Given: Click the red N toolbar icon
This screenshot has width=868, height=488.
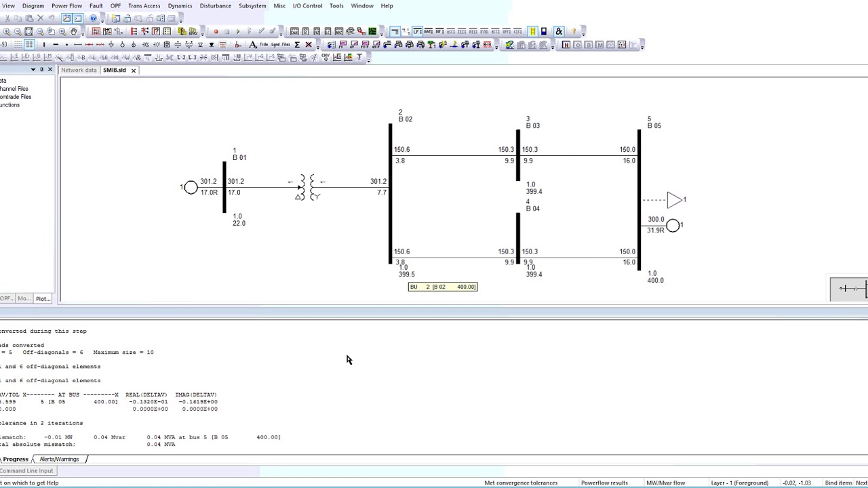Looking at the screenshot, I should click(566, 45).
